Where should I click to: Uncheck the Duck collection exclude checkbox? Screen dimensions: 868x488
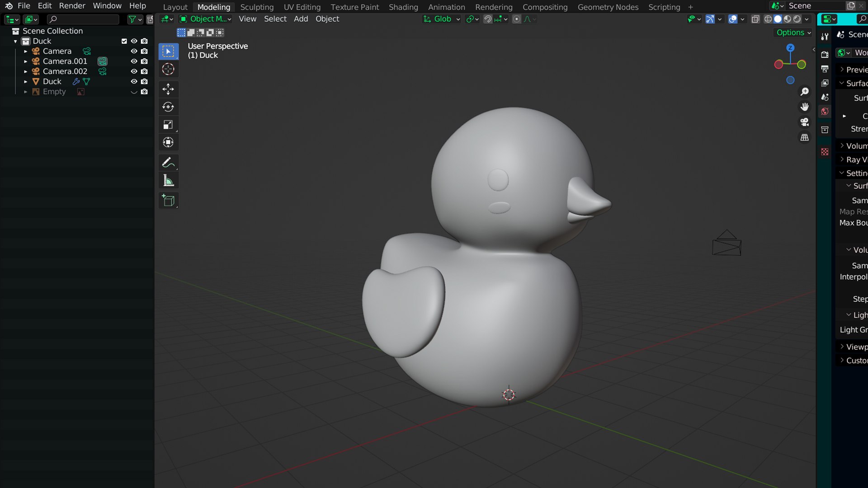(124, 41)
